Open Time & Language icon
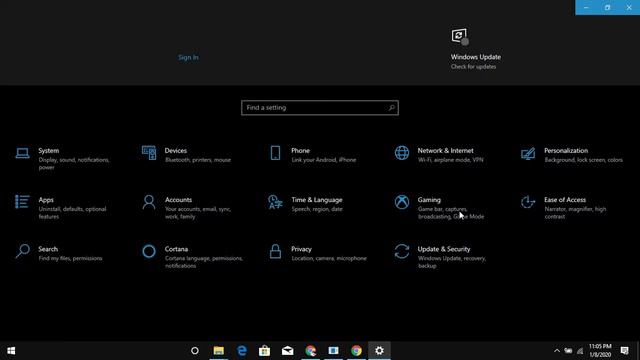The image size is (640, 360). click(275, 202)
